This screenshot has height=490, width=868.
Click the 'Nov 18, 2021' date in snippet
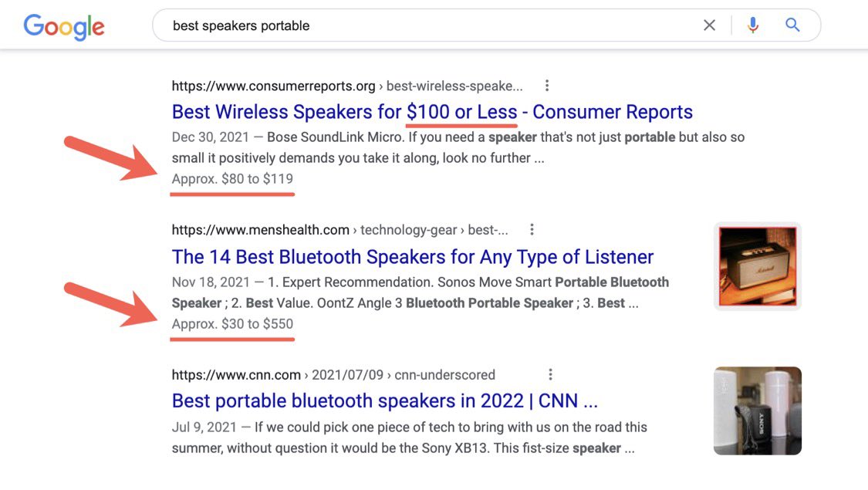click(x=211, y=282)
